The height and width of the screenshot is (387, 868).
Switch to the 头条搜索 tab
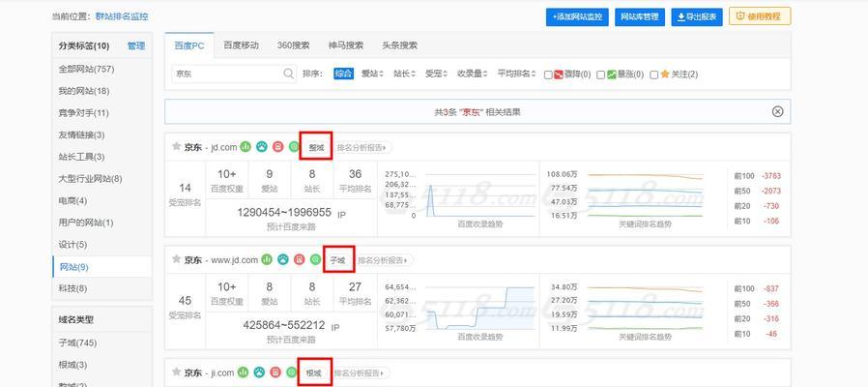(399, 45)
